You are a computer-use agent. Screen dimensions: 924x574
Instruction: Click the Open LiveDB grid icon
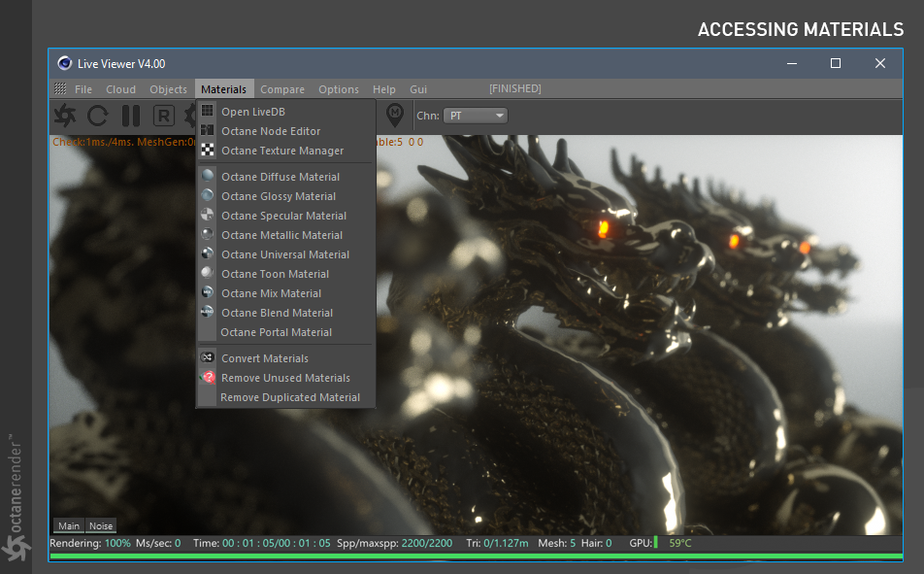[208, 111]
